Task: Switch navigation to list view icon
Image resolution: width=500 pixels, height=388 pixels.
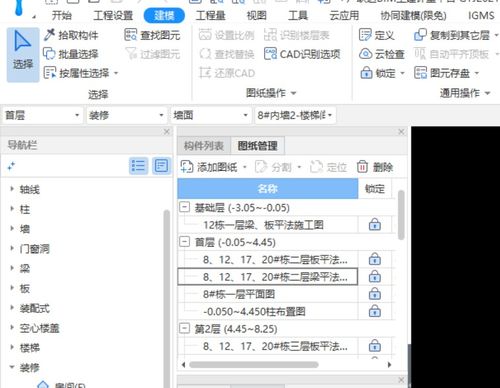Action: pos(138,166)
